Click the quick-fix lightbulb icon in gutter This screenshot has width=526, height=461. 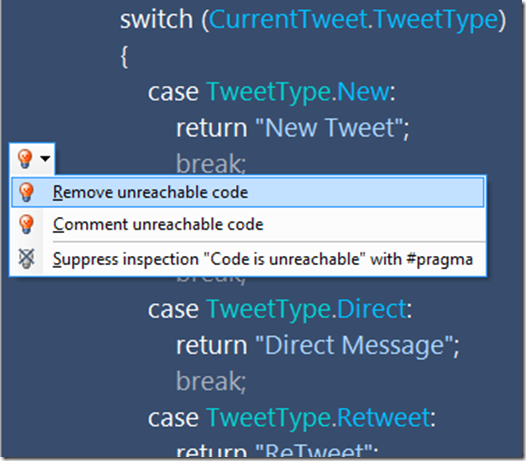[25, 158]
